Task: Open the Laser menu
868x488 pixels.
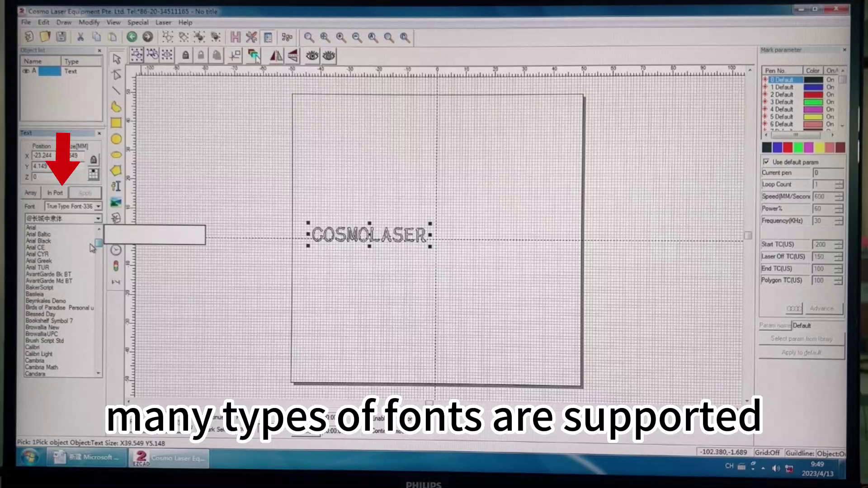Action: pos(163,22)
